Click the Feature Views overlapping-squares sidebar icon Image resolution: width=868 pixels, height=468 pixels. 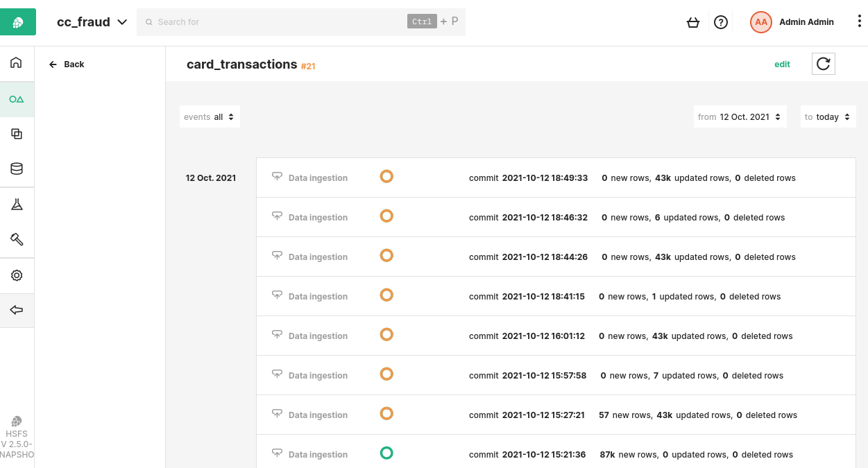click(16, 133)
